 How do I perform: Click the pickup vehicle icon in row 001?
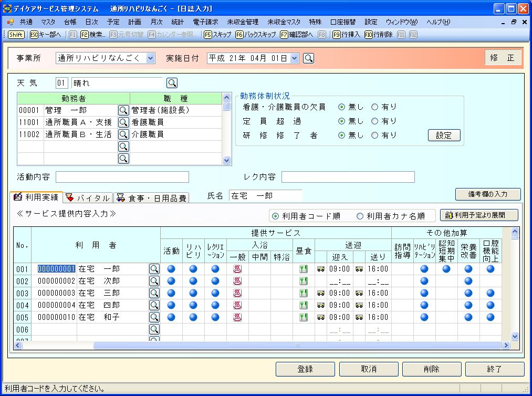[x=321, y=269]
